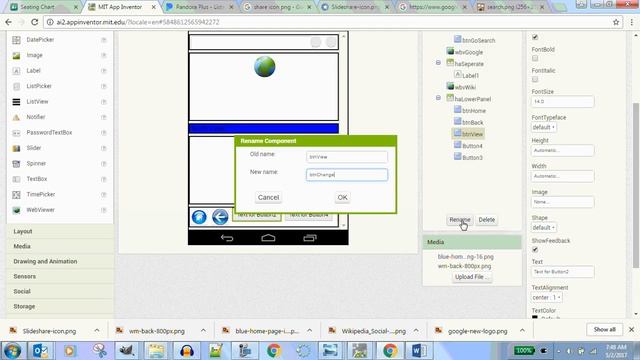
Task: Click Show all downloads button
Action: pos(604,329)
